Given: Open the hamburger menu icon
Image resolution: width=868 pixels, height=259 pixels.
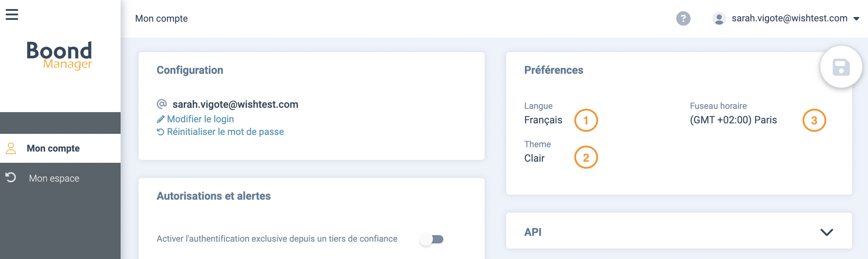Looking at the screenshot, I should tap(12, 15).
